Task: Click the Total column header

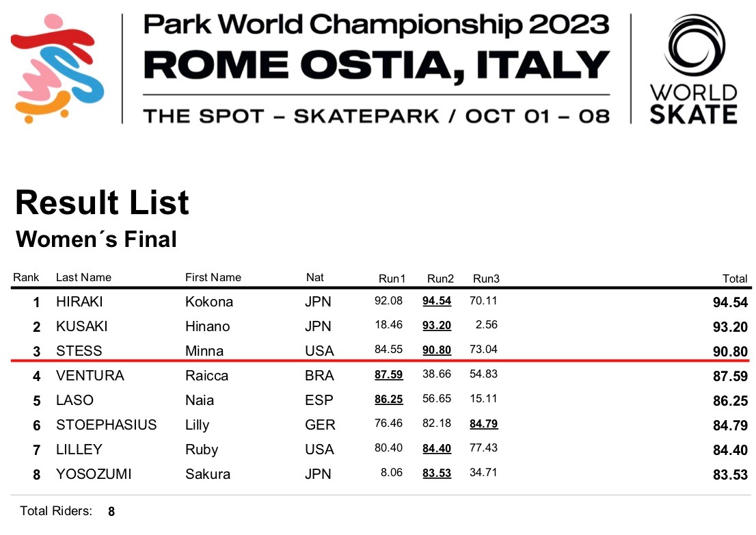Action: pyautogui.click(x=735, y=278)
